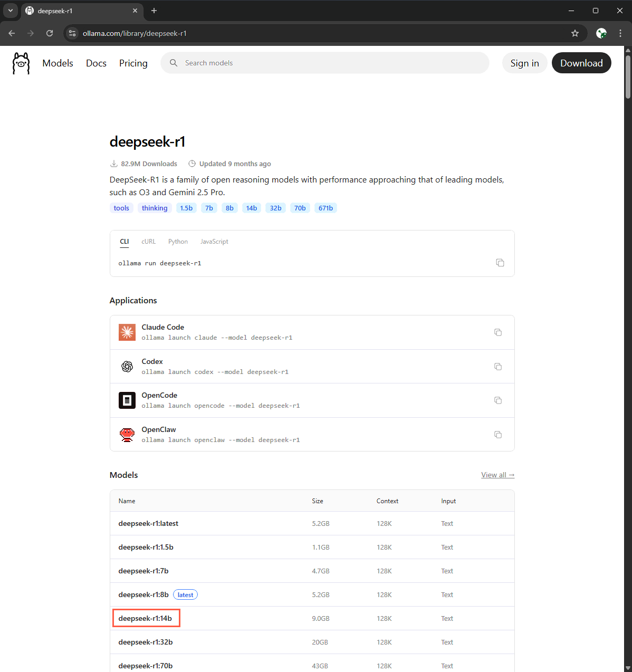This screenshot has width=632, height=672.
Task: Select the thinking tag
Action: point(155,208)
